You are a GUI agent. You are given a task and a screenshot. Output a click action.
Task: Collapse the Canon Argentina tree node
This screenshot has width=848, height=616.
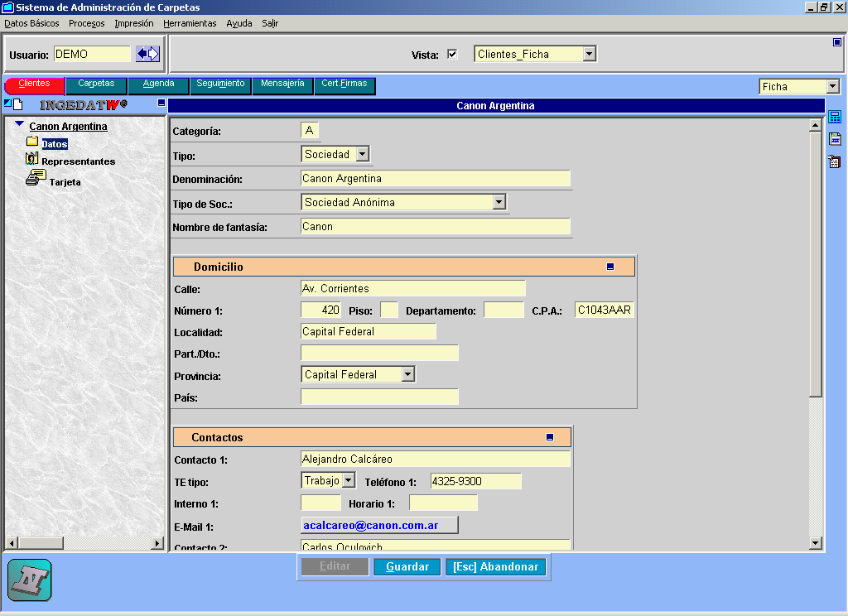tap(20, 124)
